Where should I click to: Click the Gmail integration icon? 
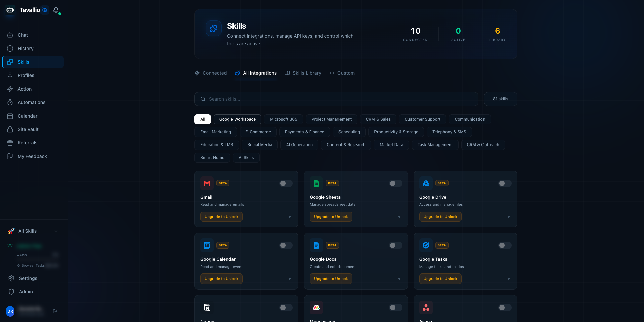[x=207, y=183]
